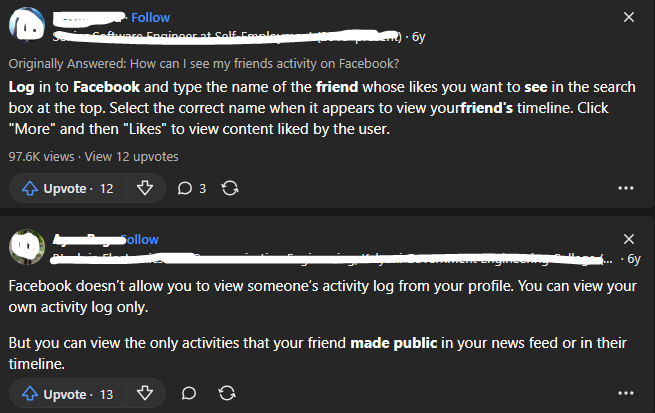The image size is (655, 413).
Task: Click the upvote arrow icon on second answer
Action: [30, 394]
